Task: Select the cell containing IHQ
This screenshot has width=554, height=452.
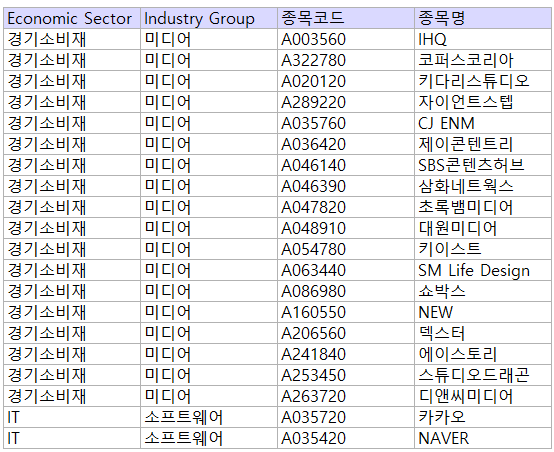Action: pyautogui.click(x=483, y=39)
